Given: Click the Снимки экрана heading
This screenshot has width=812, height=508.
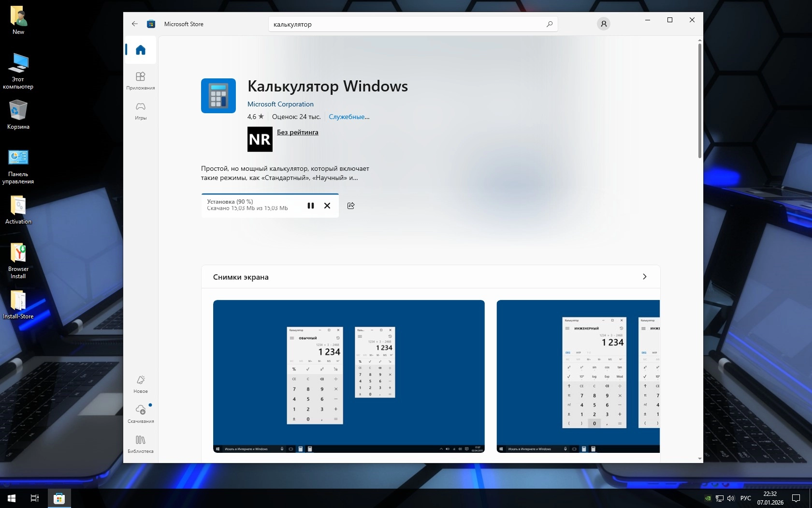Looking at the screenshot, I should (x=241, y=277).
